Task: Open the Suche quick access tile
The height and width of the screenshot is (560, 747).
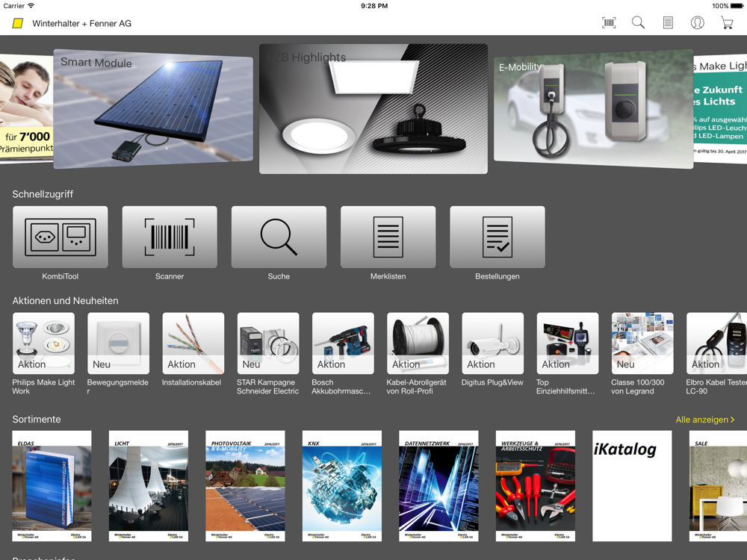Action: pos(279,237)
